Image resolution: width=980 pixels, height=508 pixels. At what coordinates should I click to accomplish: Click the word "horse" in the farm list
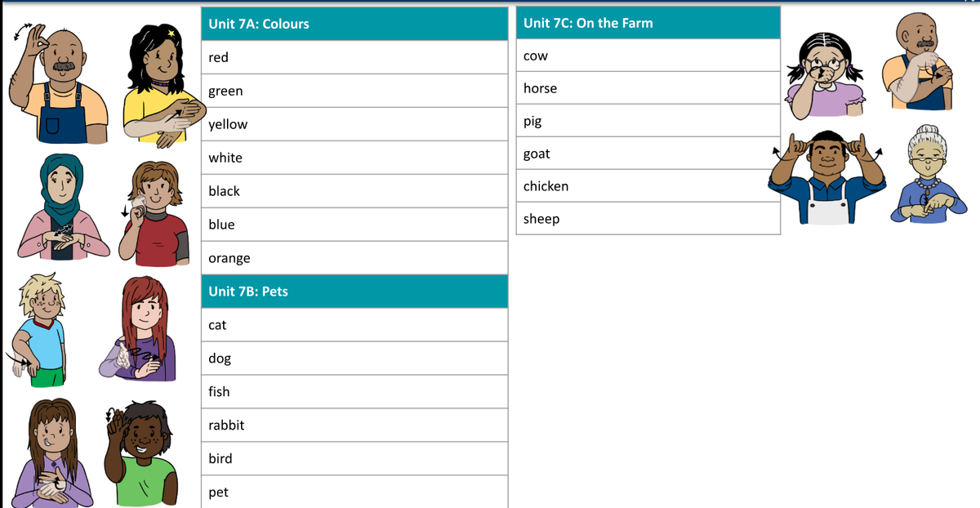(540, 88)
